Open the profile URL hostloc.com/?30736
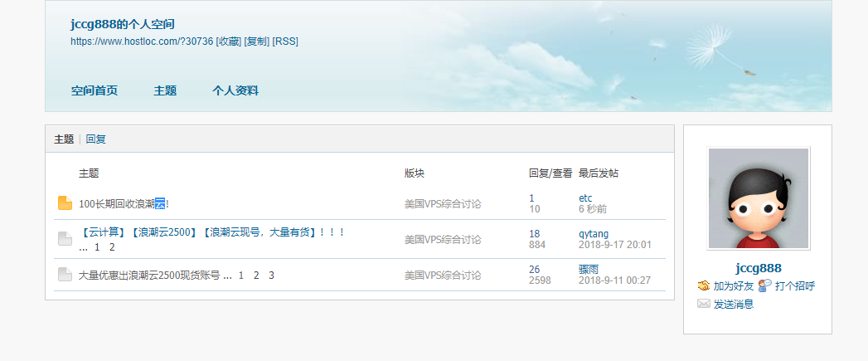Viewport: 868px width, 361px height. point(142,41)
